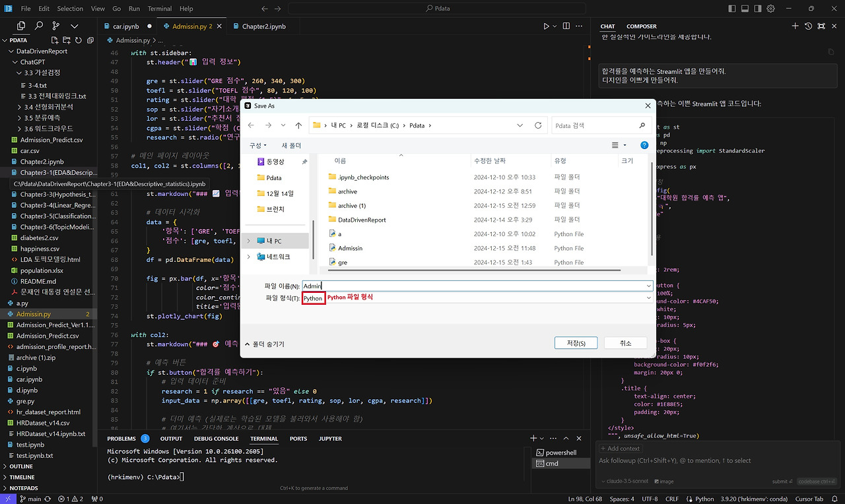845x504 pixels.
Task: Open the editor More Actions ellipsis
Action: click(x=578, y=26)
